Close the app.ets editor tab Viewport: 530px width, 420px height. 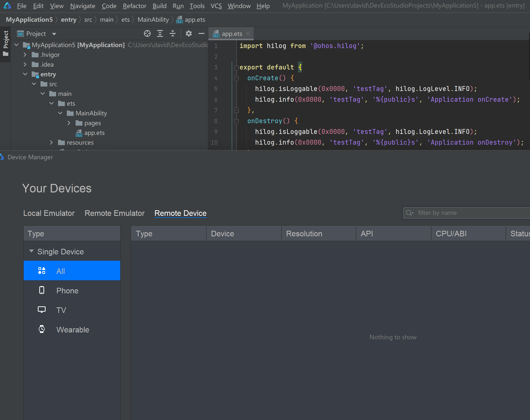point(248,33)
